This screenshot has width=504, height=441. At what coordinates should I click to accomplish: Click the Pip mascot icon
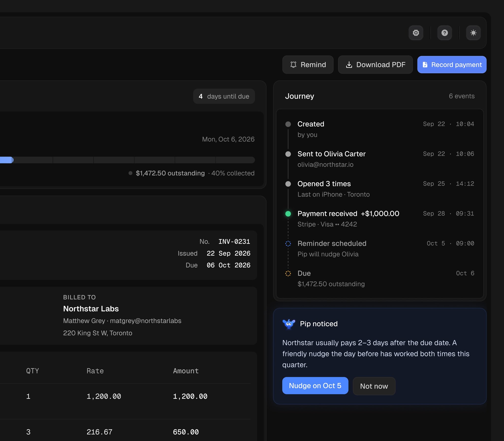click(289, 324)
